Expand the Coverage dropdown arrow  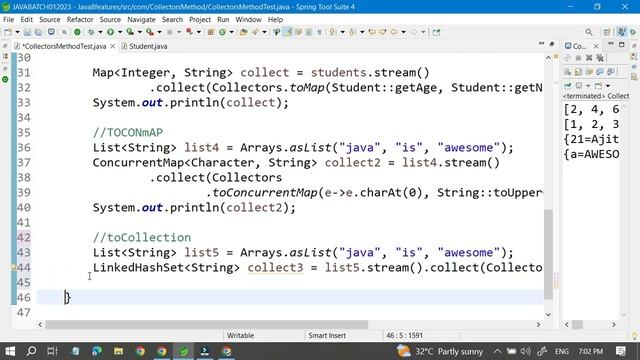coord(140,32)
